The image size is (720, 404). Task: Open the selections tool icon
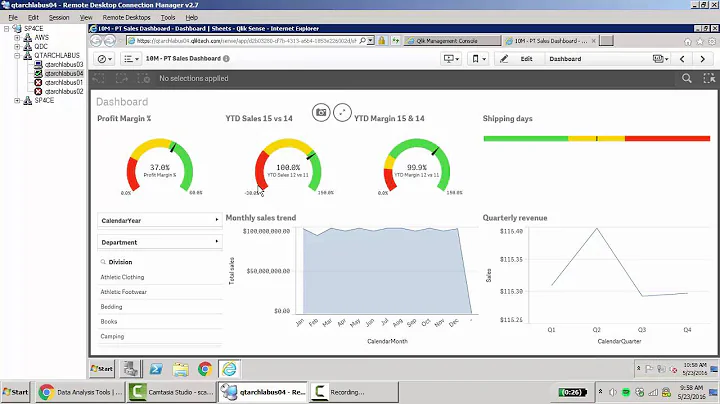click(709, 79)
